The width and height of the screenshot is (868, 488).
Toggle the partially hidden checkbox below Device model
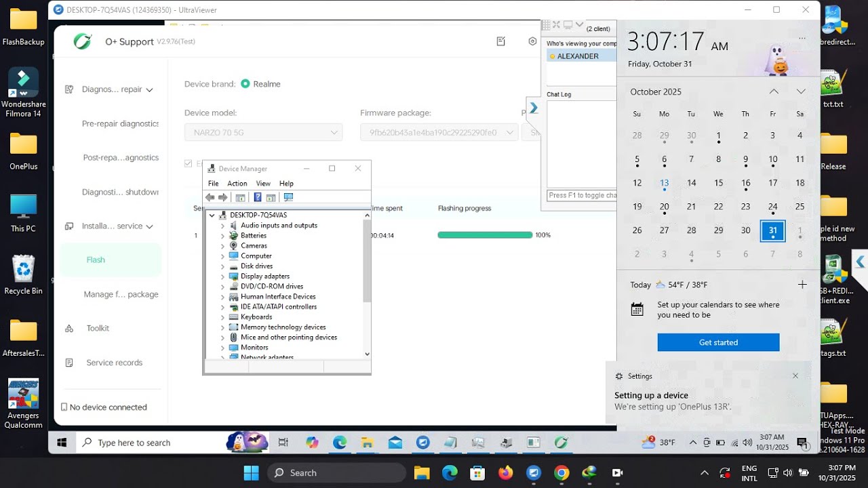coord(189,163)
